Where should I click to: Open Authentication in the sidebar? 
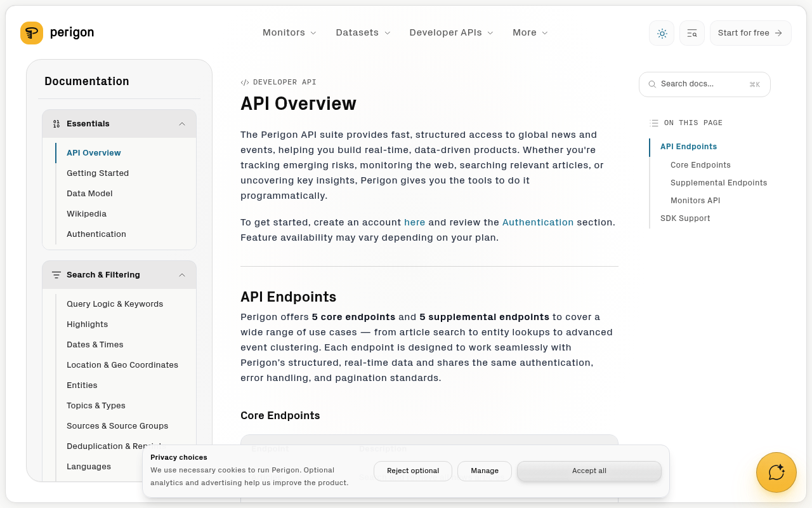(96, 234)
